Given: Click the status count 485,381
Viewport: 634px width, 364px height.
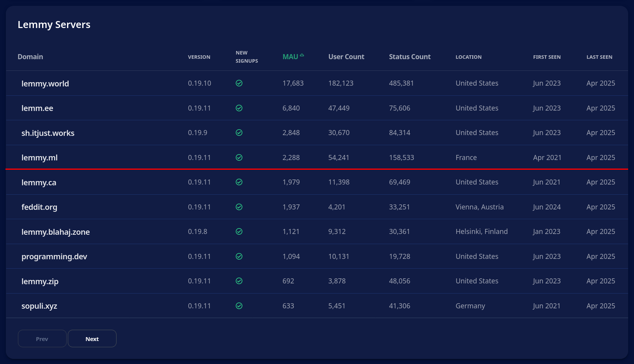Looking at the screenshot, I should point(401,83).
